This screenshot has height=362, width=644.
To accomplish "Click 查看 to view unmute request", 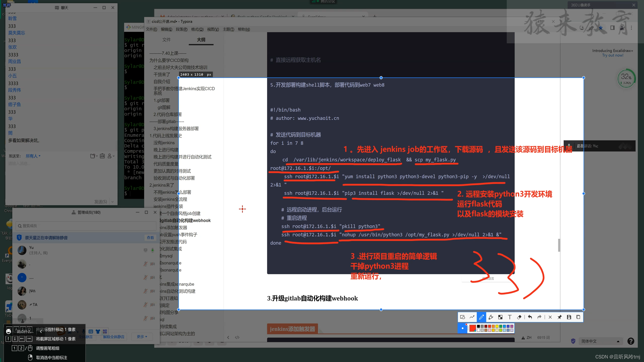I will tap(150, 238).
